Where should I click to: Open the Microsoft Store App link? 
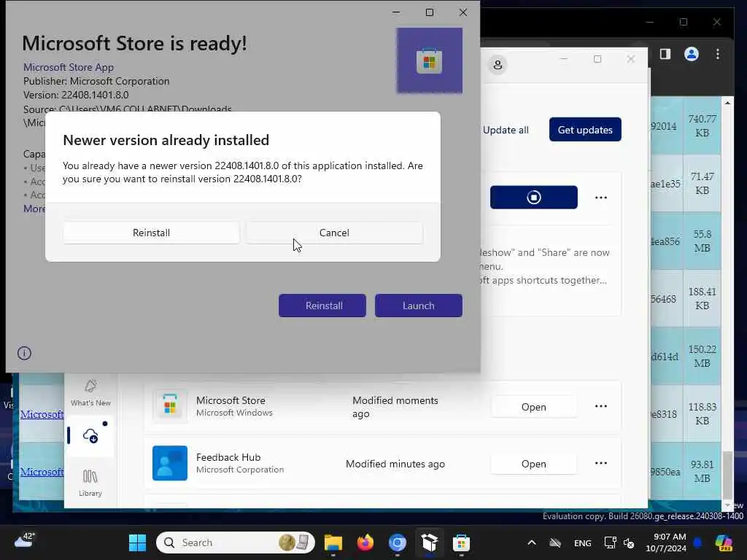[69, 67]
